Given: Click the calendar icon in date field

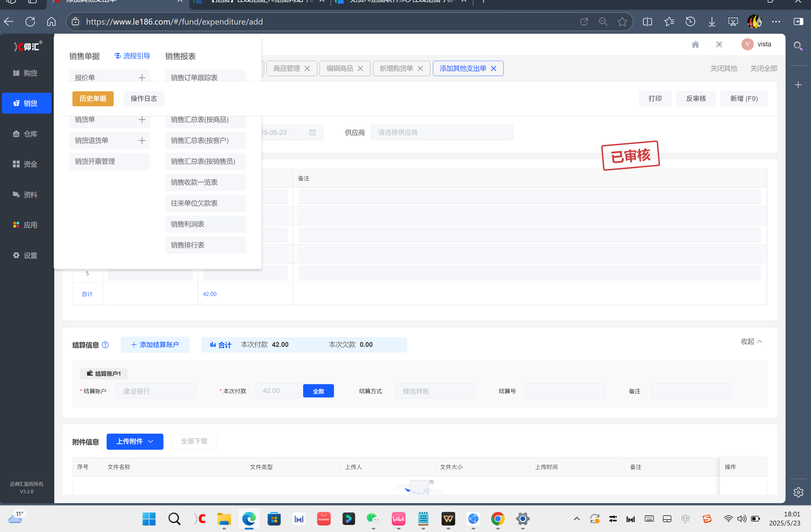Looking at the screenshot, I should click(312, 133).
